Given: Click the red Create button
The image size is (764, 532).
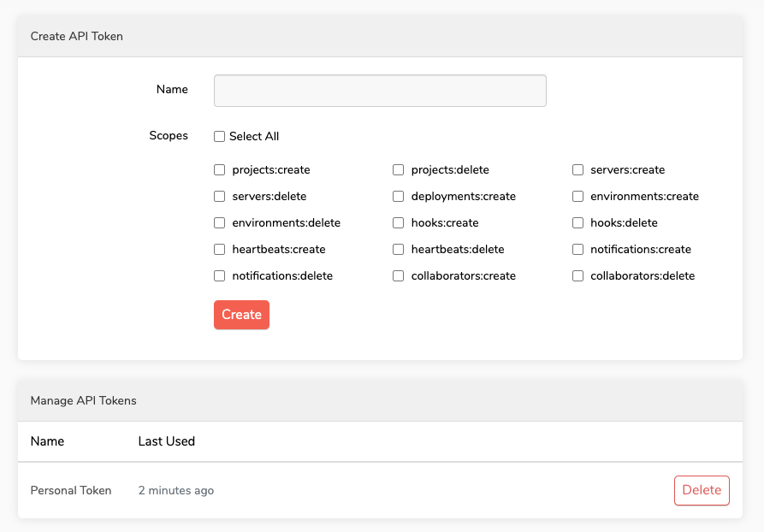Looking at the screenshot, I should (241, 315).
